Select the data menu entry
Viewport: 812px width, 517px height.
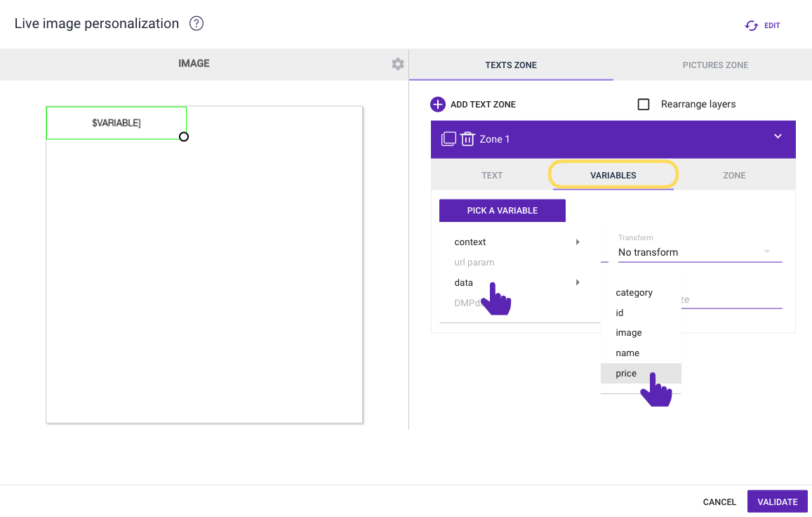pyautogui.click(x=519, y=282)
